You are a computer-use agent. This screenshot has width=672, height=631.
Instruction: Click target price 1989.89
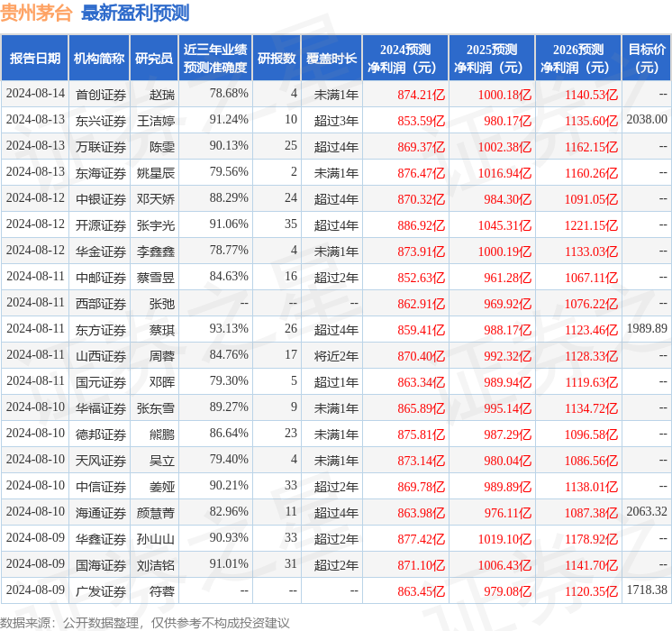[x=647, y=329]
